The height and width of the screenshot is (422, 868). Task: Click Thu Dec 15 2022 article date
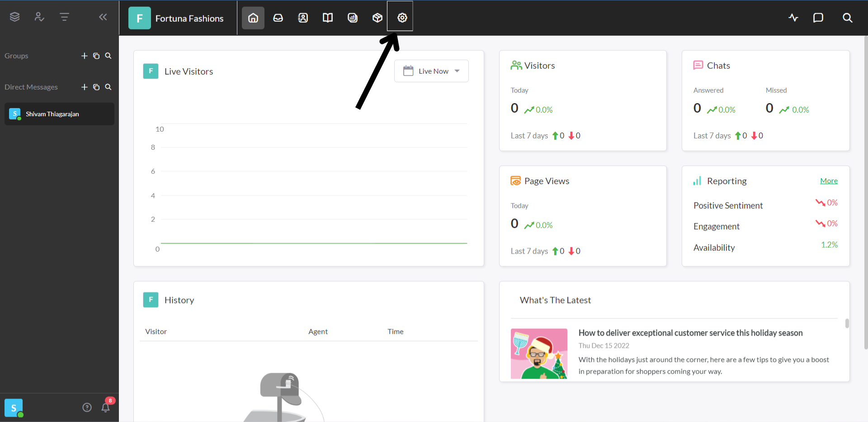[x=604, y=346]
